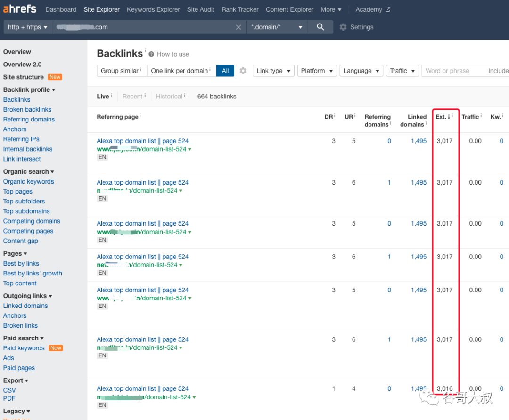
Task: Open the Language filter
Action: pyautogui.click(x=361, y=71)
